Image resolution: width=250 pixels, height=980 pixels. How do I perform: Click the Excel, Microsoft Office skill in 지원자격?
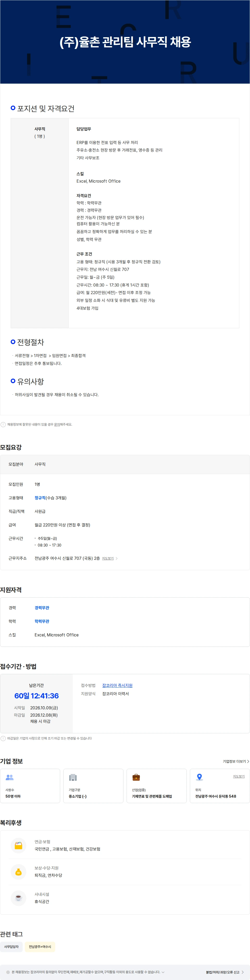pos(57,635)
